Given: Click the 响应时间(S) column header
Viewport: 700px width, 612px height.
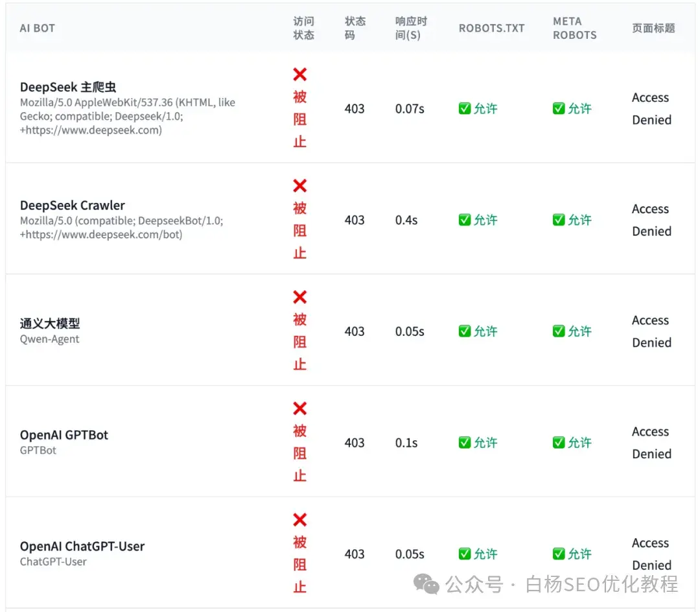Looking at the screenshot, I should [x=411, y=28].
